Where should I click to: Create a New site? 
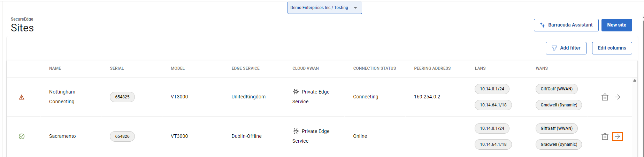pos(616,25)
